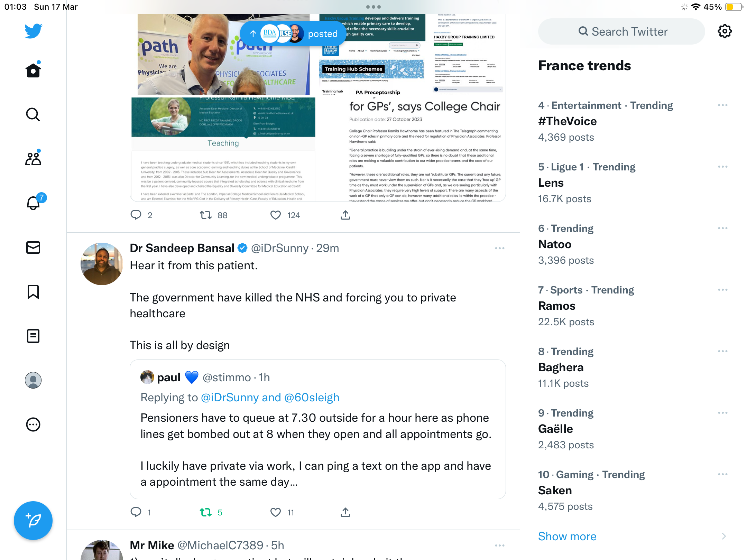Open more options on Dr Sandeep Bansal's post
Viewport: 747px width, 560px height.
pyautogui.click(x=499, y=248)
